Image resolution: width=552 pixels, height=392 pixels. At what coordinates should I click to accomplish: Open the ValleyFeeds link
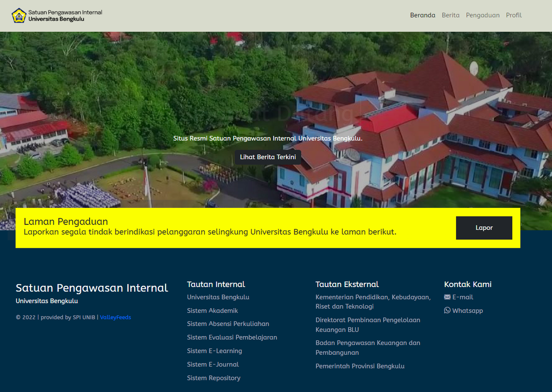(x=116, y=318)
